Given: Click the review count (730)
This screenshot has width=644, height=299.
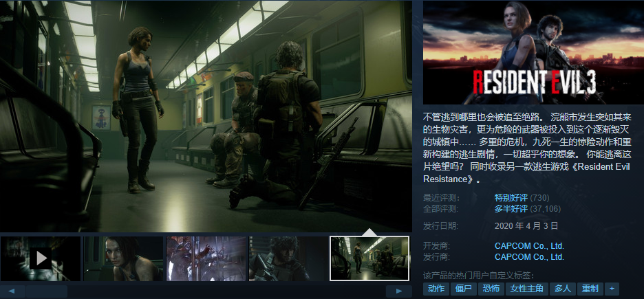Looking at the screenshot, I should click(x=539, y=198).
